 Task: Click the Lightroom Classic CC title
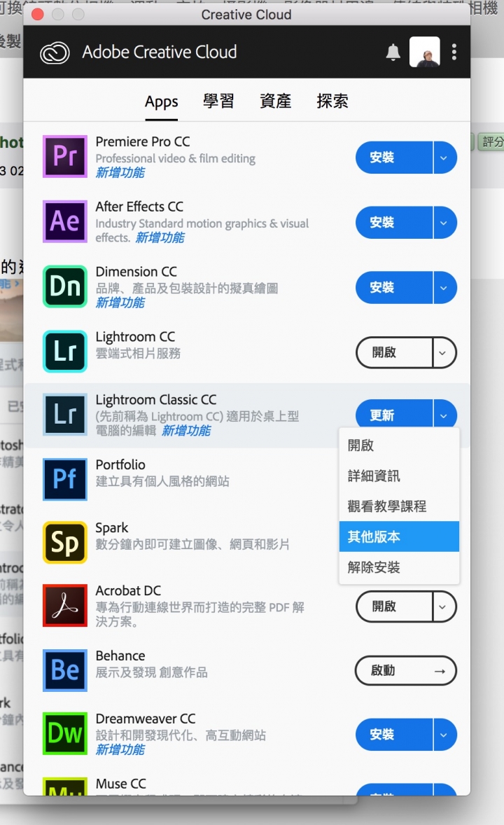(x=155, y=400)
